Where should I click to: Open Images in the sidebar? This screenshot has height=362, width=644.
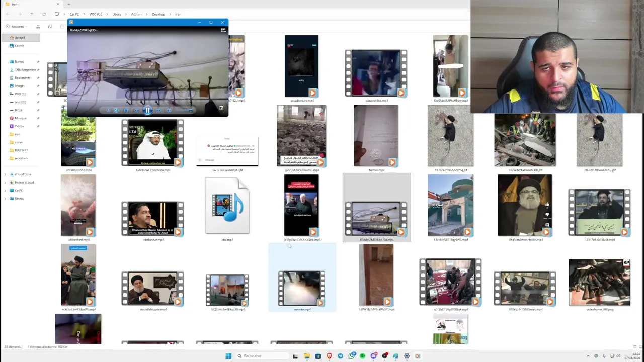[x=20, y=86]
